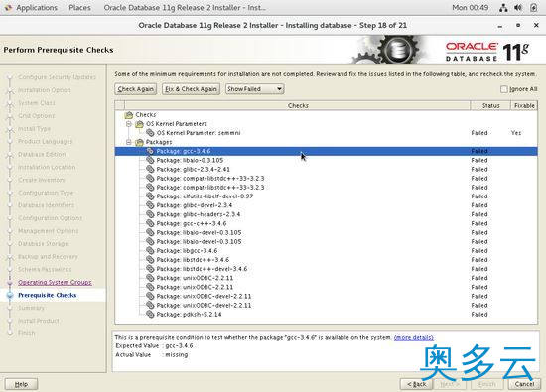The image size is (546, 392).
Task: Click the elfutils-libelf-devel-0.97 package check icon
Action: [150, 196]
